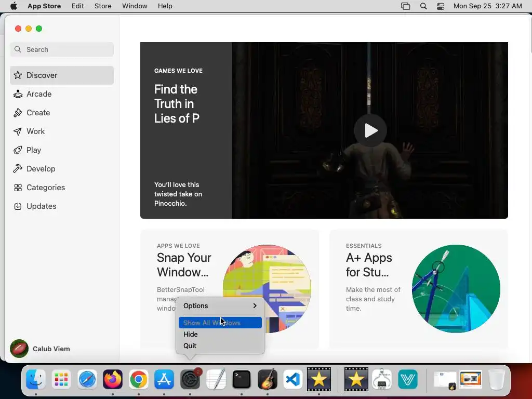Open the Categories grid icon
Screen dimensions: 532x399
[18, 187]
